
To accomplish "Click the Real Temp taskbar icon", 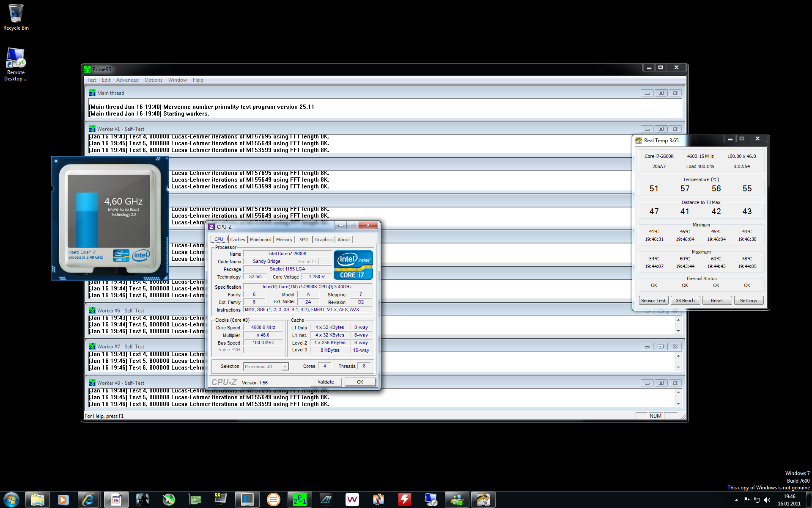I will (x=483, y=500).
